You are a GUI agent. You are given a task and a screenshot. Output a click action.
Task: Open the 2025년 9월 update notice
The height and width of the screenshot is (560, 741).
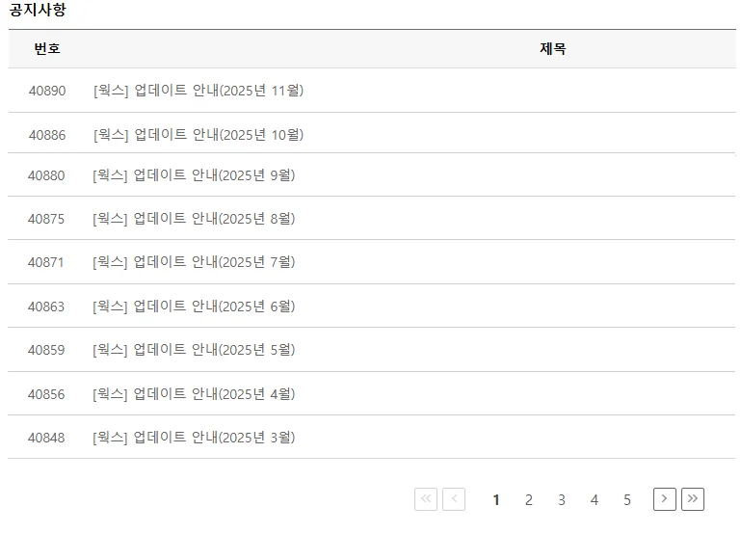tap(194, 175)
